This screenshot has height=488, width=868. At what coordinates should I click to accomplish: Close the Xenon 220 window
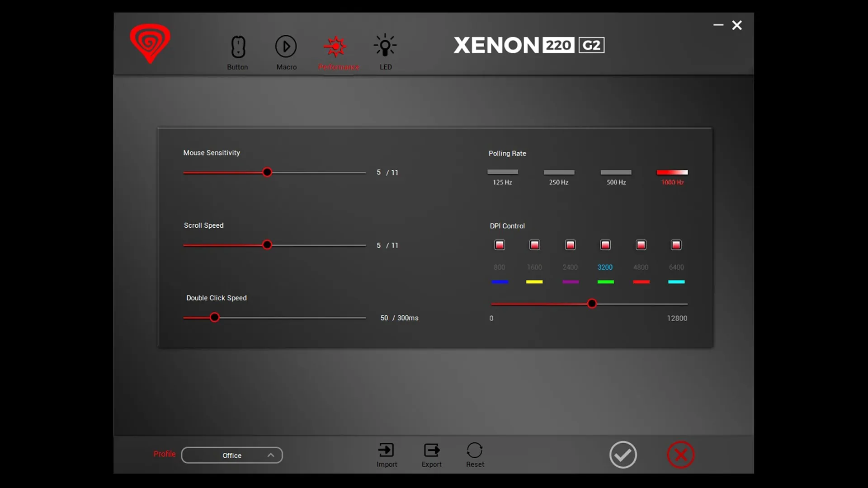pyautogui.click(x=737, y=25)
